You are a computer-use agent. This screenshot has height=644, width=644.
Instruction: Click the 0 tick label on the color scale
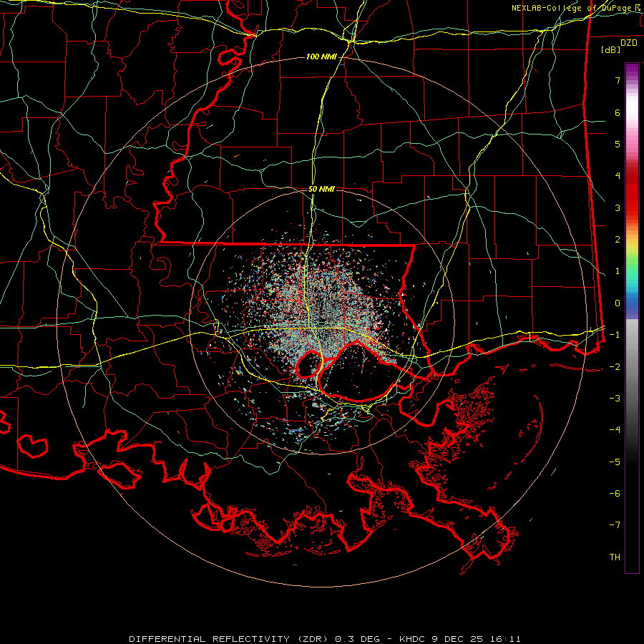click(618, 303)
